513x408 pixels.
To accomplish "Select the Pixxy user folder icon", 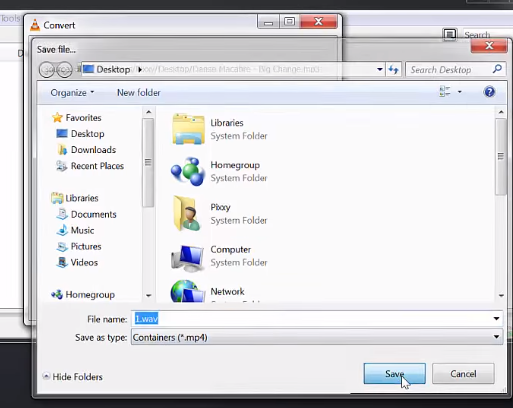I will pyautogui.click(x=187, y=213).
